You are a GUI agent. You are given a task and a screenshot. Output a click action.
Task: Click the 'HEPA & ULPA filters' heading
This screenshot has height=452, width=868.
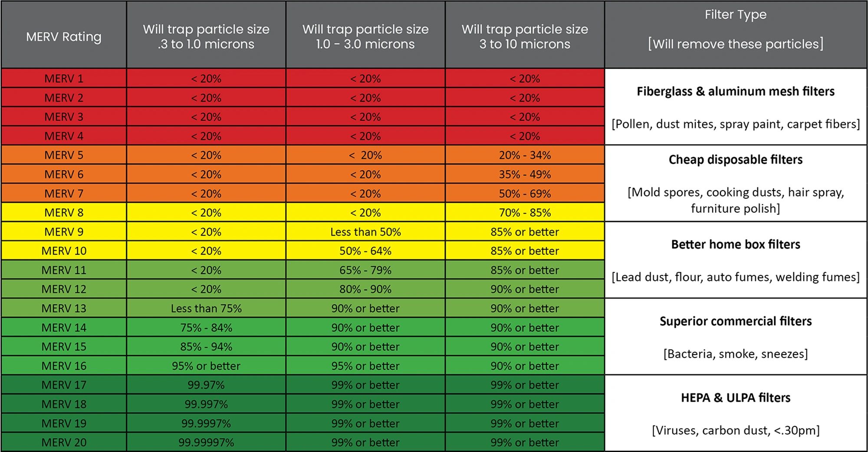click(735, 398)
